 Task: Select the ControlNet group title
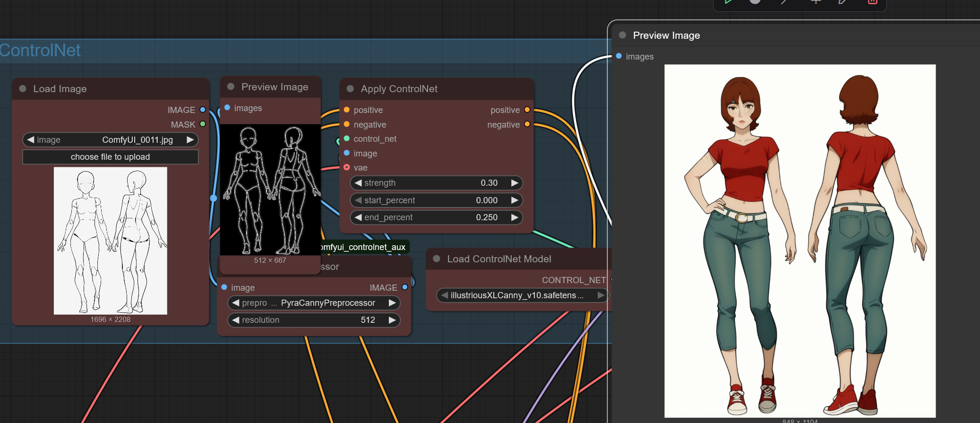[x=40, y=51]
